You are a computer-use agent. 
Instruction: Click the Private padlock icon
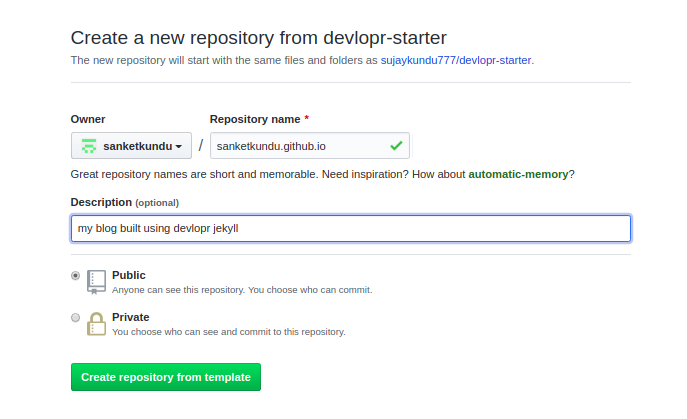(96, 324)
